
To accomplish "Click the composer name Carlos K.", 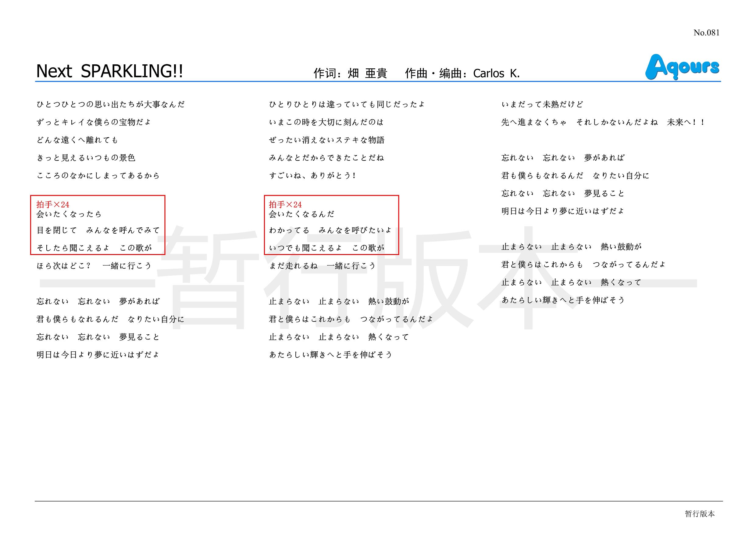I will coord(496,73).
